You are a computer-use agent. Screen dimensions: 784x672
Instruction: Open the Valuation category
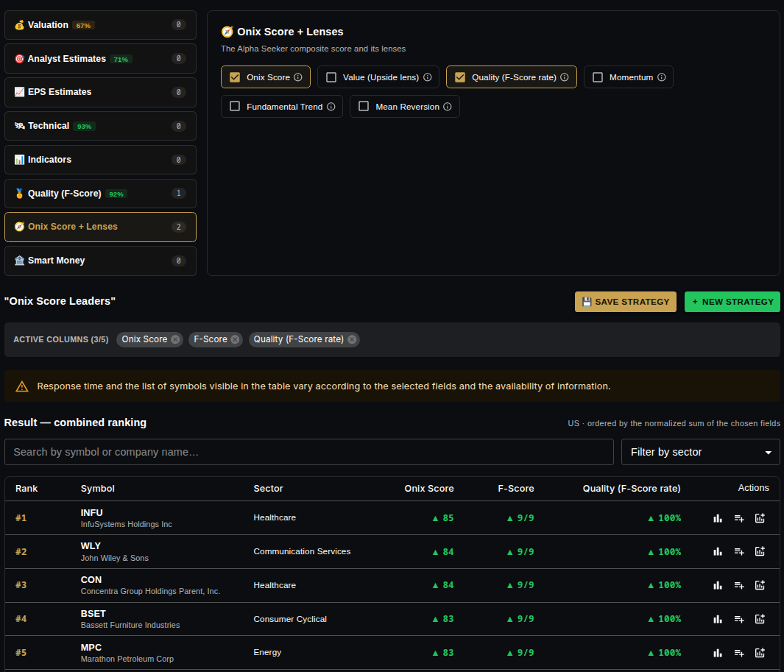tap(101, 25)
